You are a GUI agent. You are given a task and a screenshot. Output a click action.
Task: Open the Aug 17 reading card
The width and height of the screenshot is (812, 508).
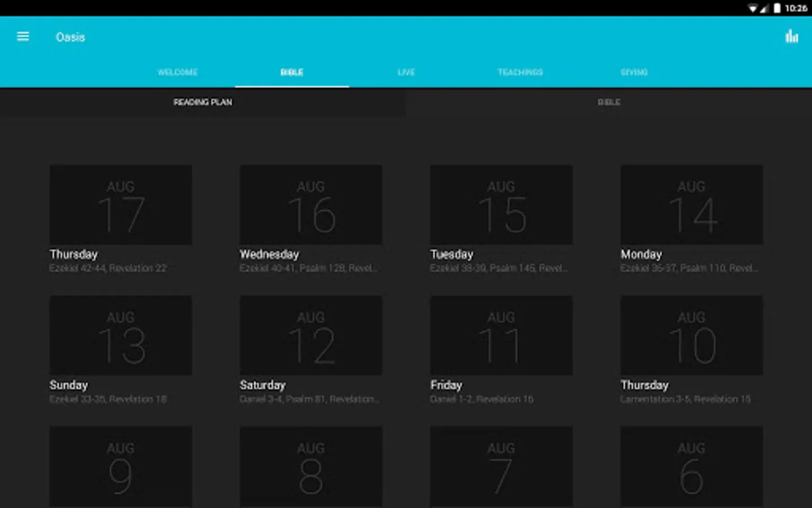[x=121, y=205]
